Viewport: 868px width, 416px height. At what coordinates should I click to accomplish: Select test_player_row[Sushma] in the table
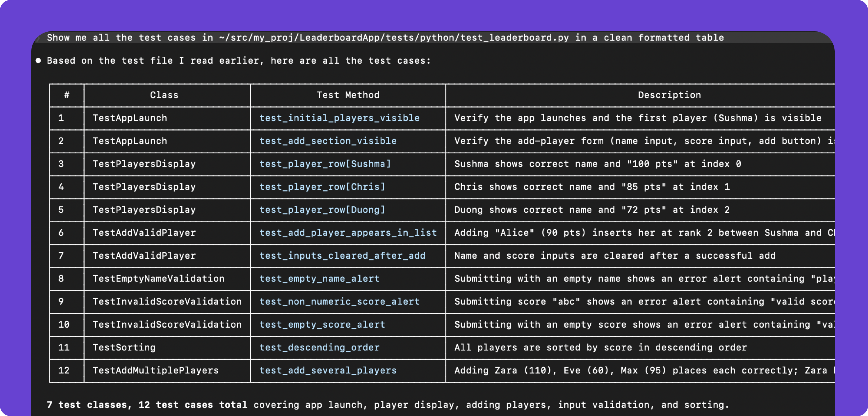pyautogui.click(x=324, y=164)
